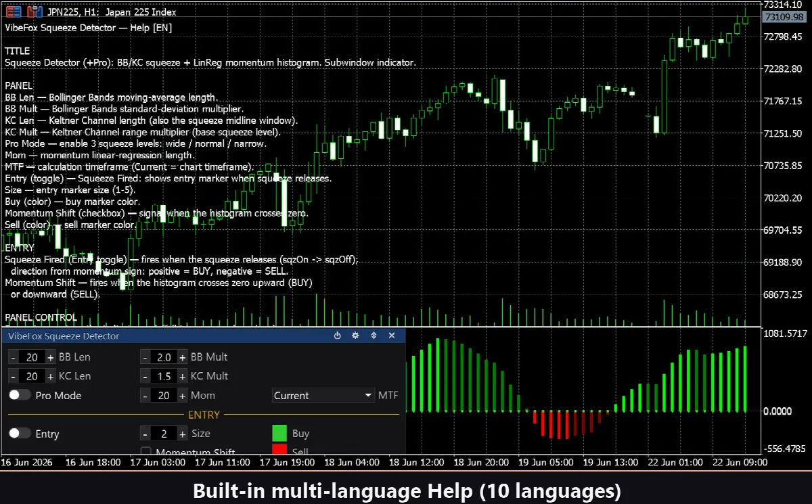The height and width of the screenshot is (504, 812).
Task: Click the Mom value field
Action: tap(164, 395)
